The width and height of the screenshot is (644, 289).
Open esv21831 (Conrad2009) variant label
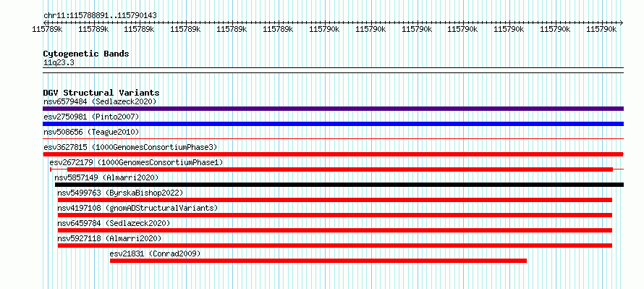click(x=156, y=254)
